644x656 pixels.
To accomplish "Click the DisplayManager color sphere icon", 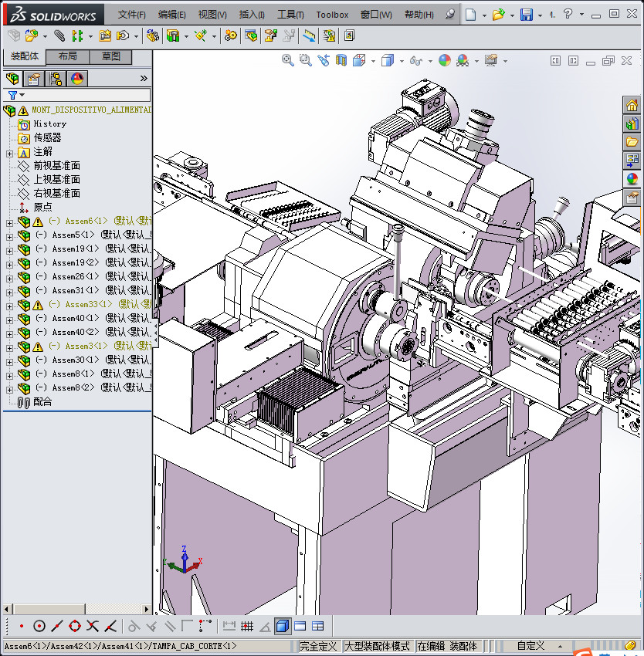I will tap(77, 79).
